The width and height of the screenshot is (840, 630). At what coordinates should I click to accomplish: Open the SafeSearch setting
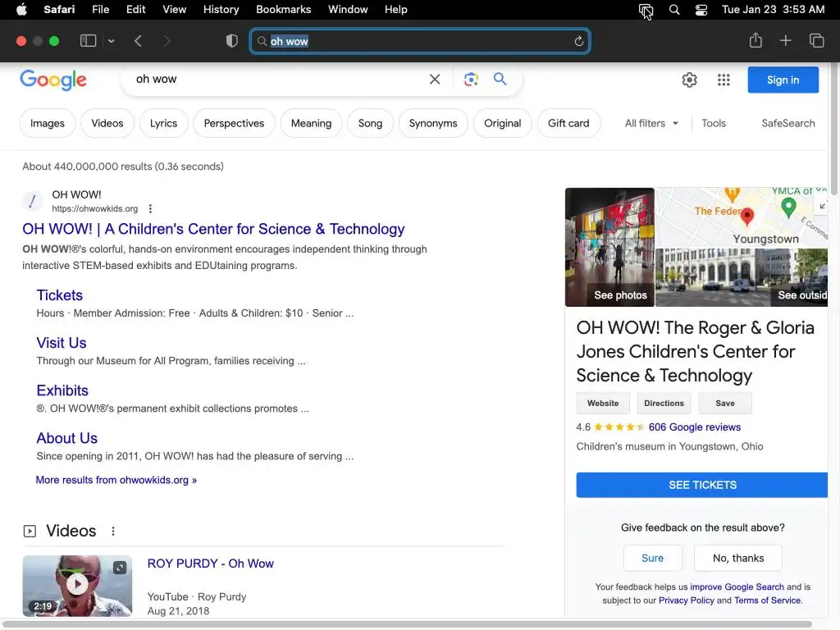(788, 123)
